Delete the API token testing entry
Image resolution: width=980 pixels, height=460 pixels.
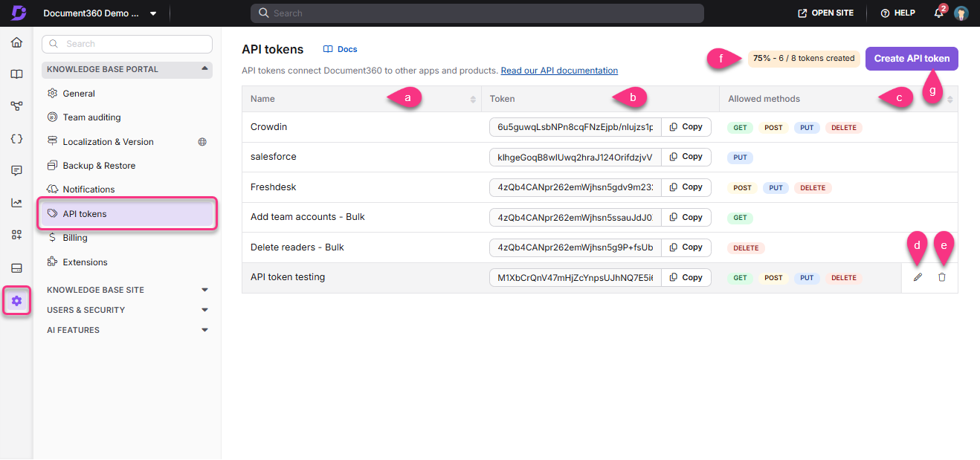tap(942, 277)
